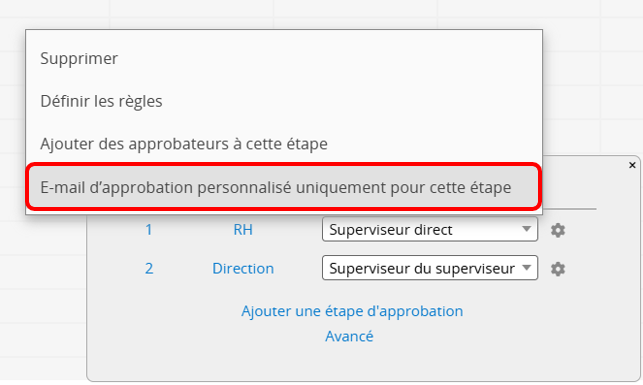Open settings gear for the Direction step
Image resolution: width=643 pixels, height=385 pixels.
click(558, 269)
